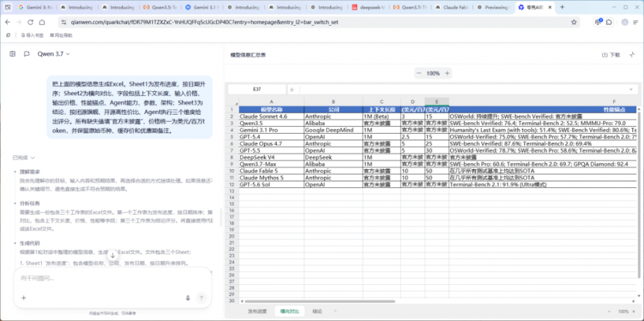Viewport: 644px width, 321px height.
Task: Zoom out with the minus button near 100%
Action: 419,73
